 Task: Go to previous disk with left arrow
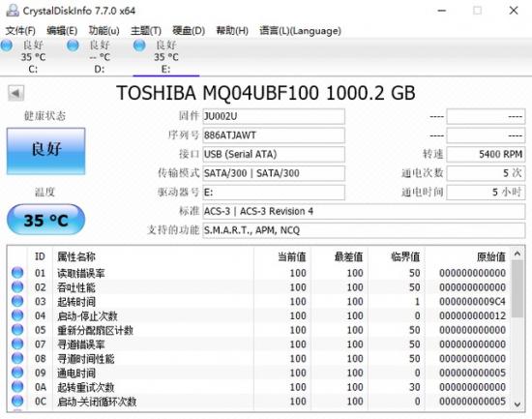pyautogui.click(x=15, y=93)
